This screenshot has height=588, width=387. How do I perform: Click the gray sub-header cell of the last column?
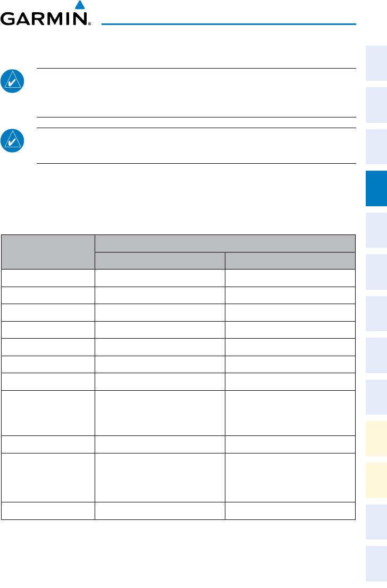(x=290, y=261)
